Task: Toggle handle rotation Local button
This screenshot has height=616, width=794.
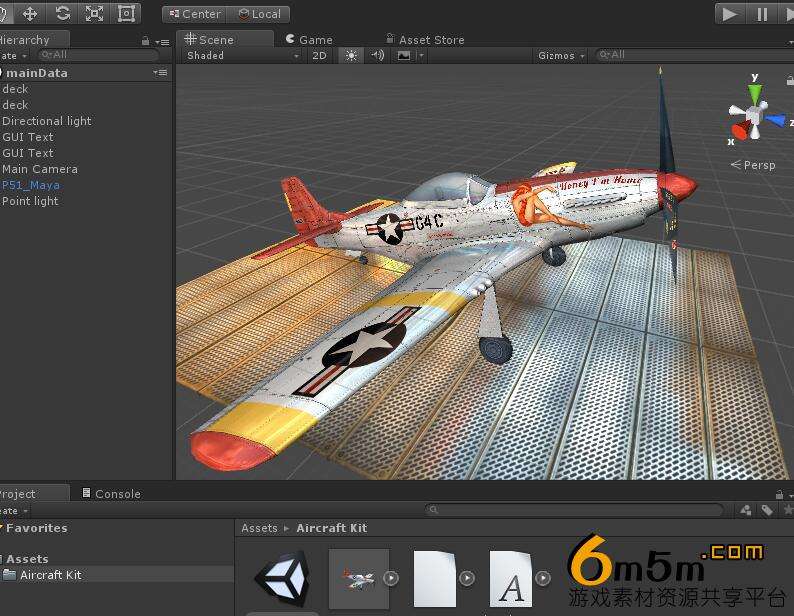Action: point(259,14)
